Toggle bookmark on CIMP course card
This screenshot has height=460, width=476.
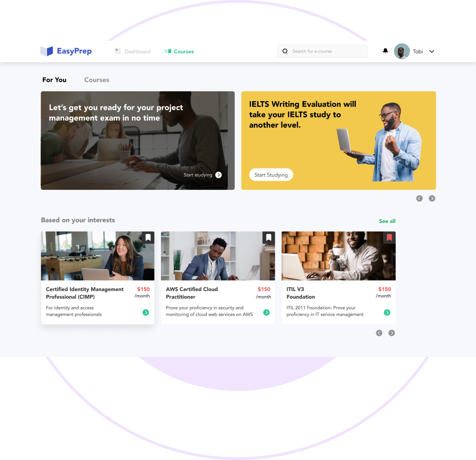(148, 238)
